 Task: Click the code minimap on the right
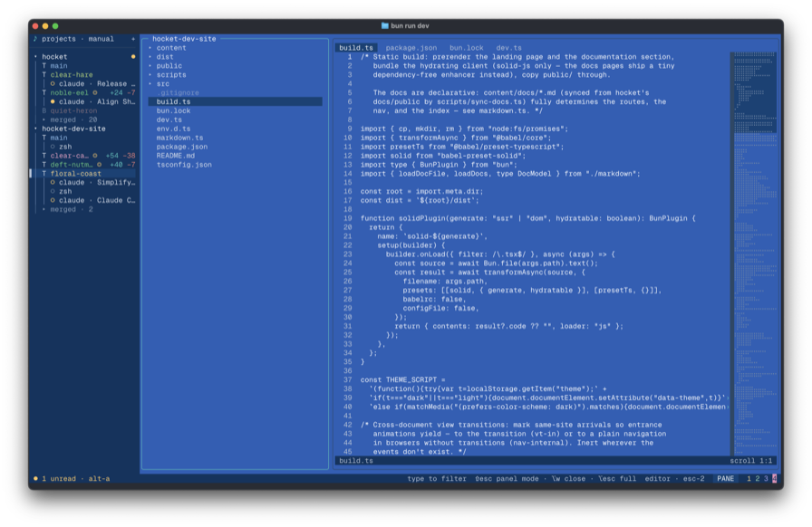(x=755, y=254)
